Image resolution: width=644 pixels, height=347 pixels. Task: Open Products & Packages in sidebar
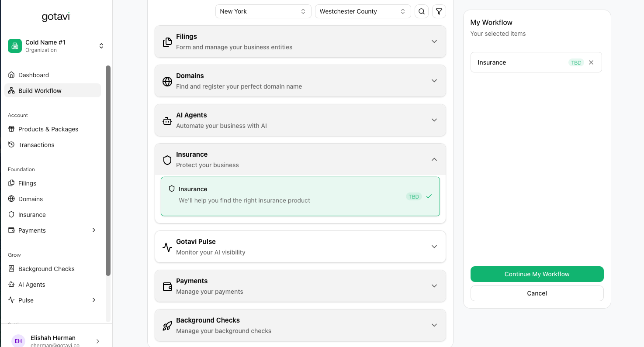point(52,129)
